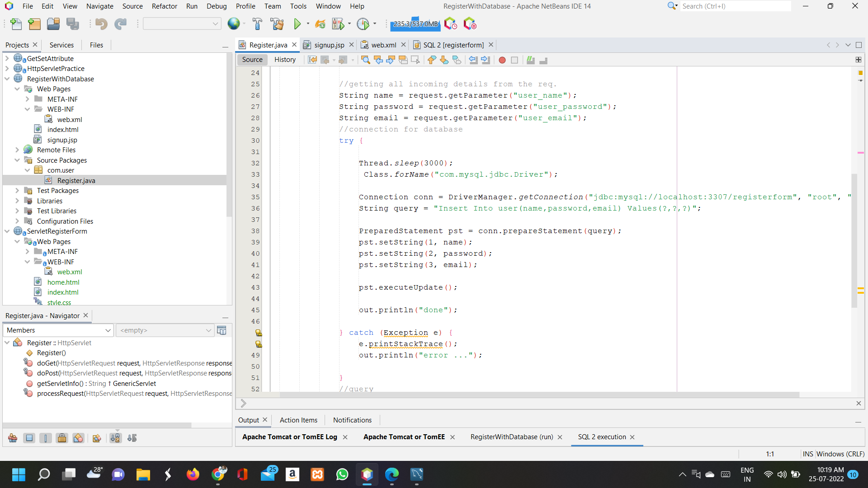The height and width of the screenshot is (488, 868).
Task: Click the Search (Ctrl+I) input field
Action: tap(736, 6)
